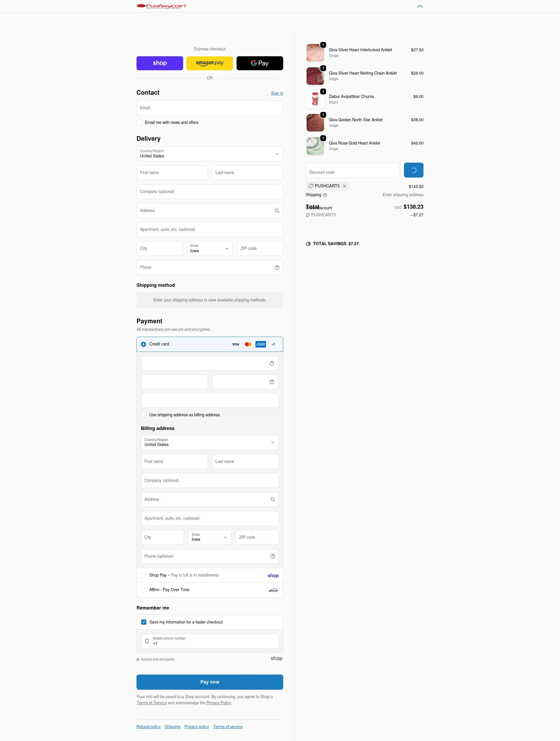The width and height of the screenshot is (560, 741).
Task: Open the Sign in page
Action: [x=277, y=93]
